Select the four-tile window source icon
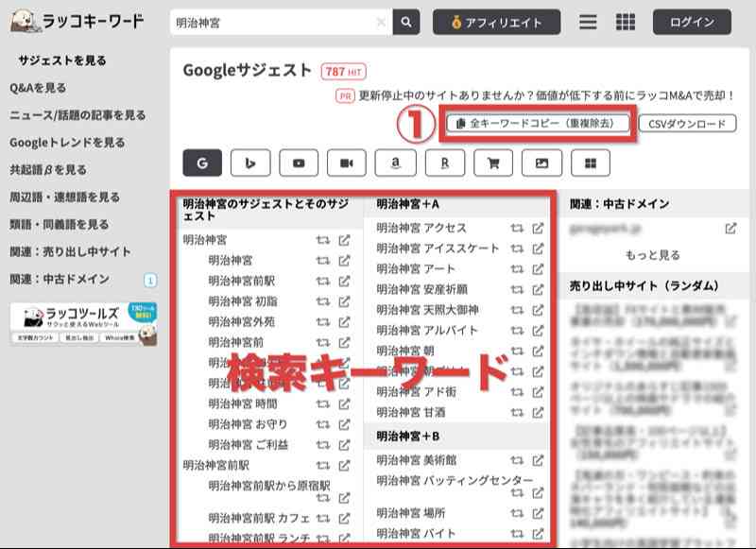This screenshot has height=549, width=756. click(x=591, y=163)
